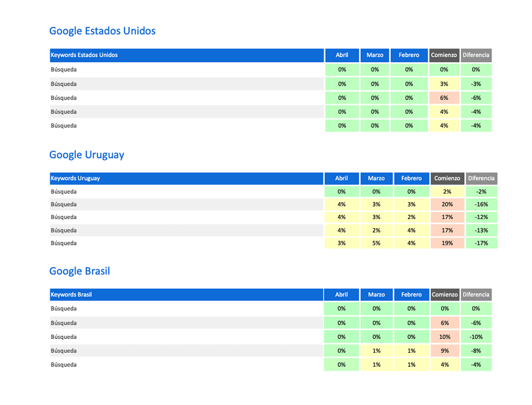Select 3% Abril cell in Uruguay table
The width and height of the screenshot is (532, 405).
coord(341,243)
